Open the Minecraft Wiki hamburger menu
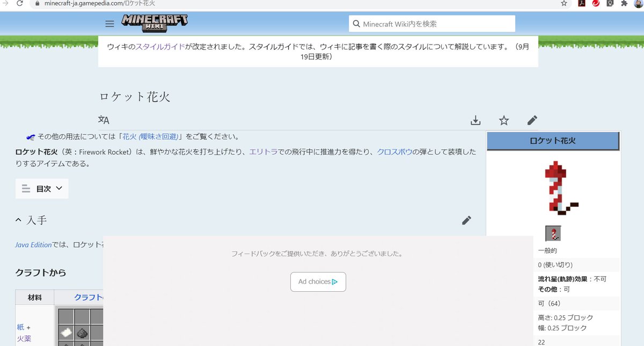 (x=109, y=24)
